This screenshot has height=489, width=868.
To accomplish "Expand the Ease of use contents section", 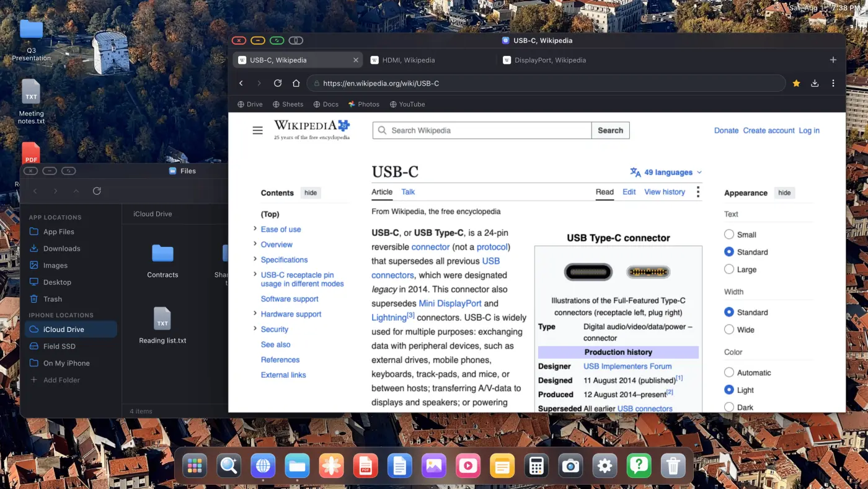I will [x=255, y=229].
